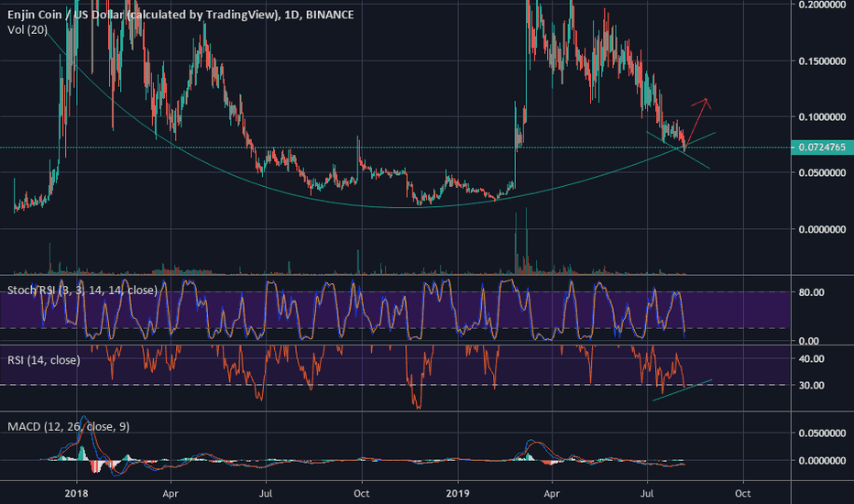Click 0.1500000 on the price axis

click(822, 61)
